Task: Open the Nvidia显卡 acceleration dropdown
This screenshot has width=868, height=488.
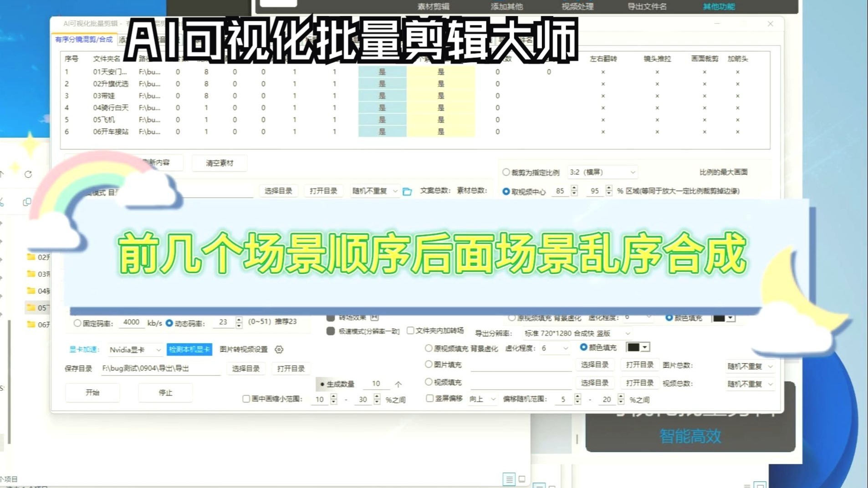Action: click(135, 350)
